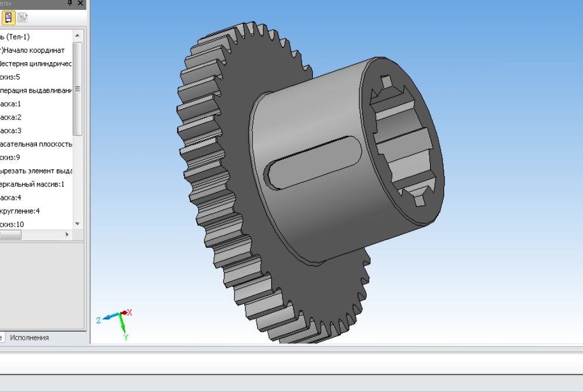Select "Вырезать элемент выдавливания" tree item
The width and height of the screenshot is (583, 392).
point(36,171)
